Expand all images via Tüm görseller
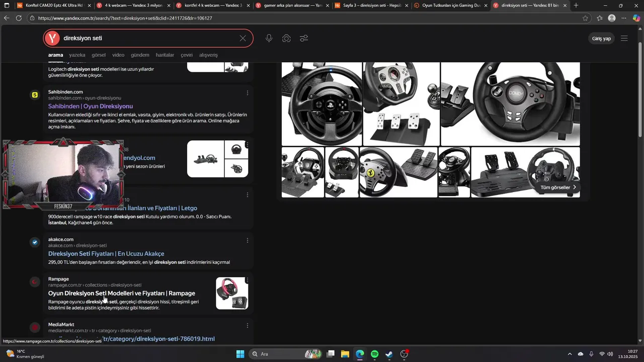This screenshot has width=644, height=362. [x=558, y=188]
